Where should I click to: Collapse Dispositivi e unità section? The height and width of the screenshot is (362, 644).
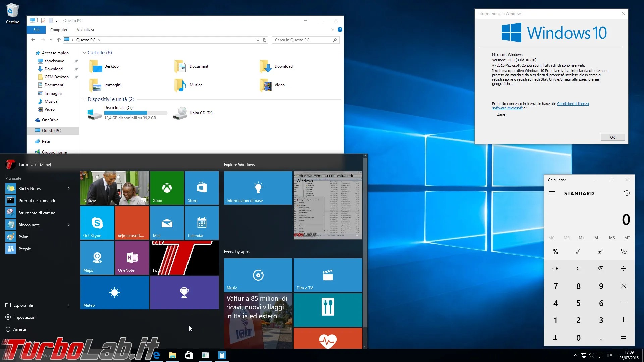tap(84, 99)
